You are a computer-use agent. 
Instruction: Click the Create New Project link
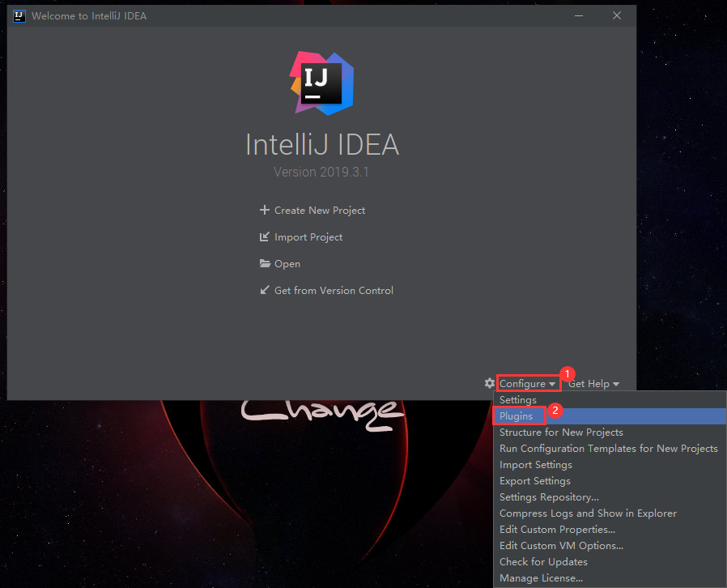click(320, 211)
